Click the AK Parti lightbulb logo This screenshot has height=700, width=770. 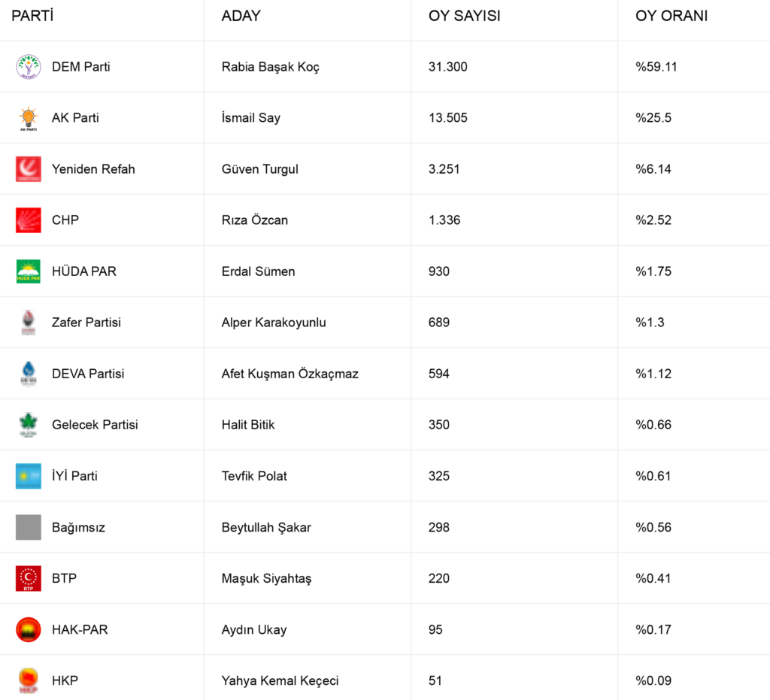coord(29,118)
